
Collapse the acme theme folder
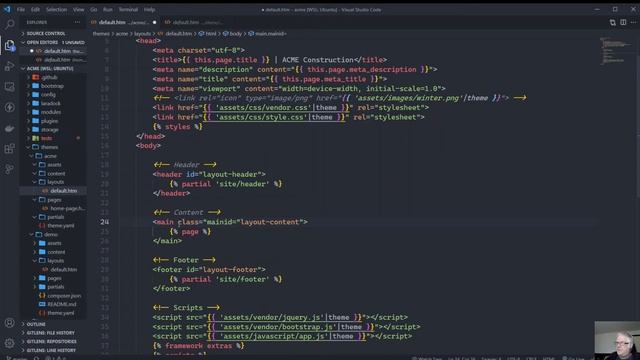coord(50,156)
